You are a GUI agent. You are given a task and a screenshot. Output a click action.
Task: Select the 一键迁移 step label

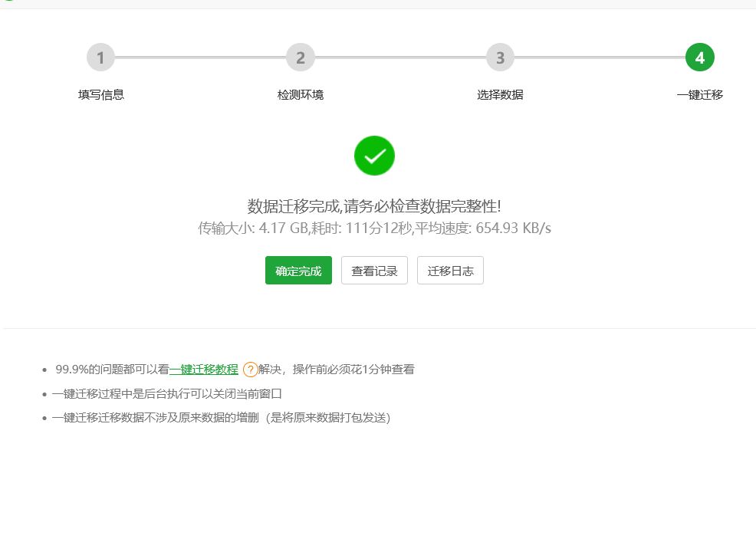pyautogui.click(x=700, y=94)
